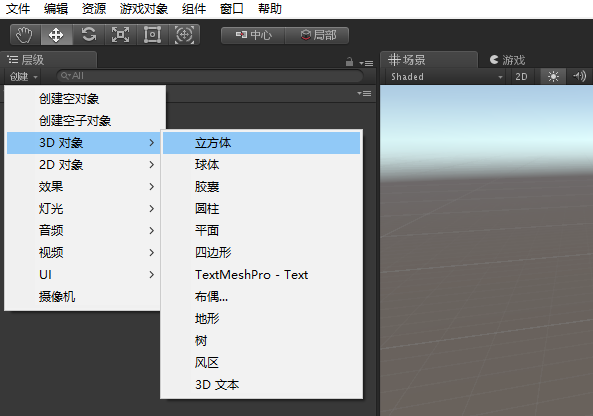Switch to the 游戏 tab
The width and height of the screenshot is (593, 416).
(507, 60)
